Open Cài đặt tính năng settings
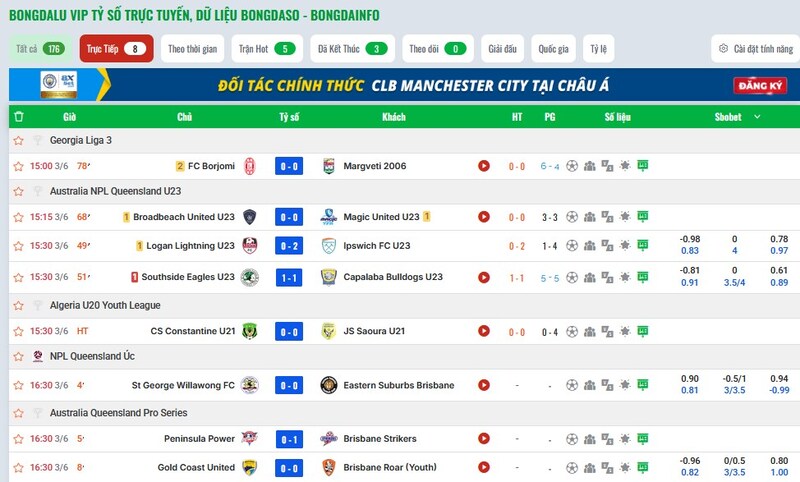Image resolution: width=800 pixels, height=482 pixels. [756, 49]
